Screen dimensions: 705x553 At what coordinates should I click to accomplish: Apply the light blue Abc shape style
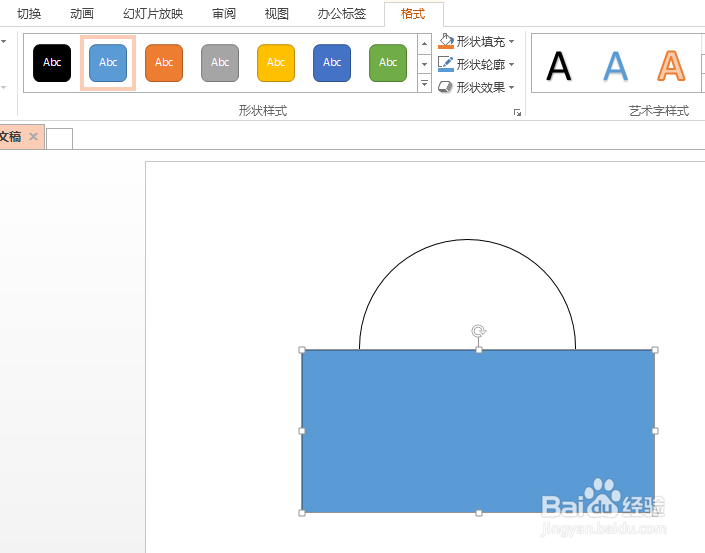108,63
